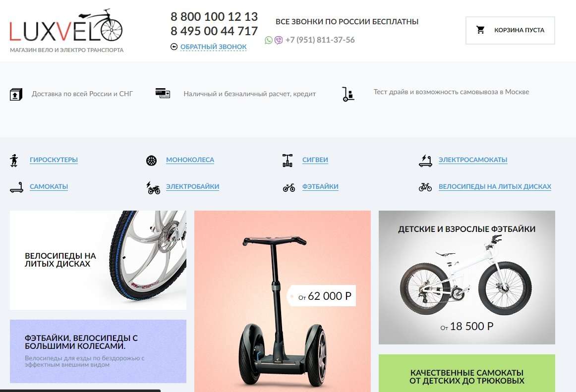Image resolution: width=576 pixels, height=392 pixels.
Task: Open the Гироскутеры category
Action: (54, 160)
